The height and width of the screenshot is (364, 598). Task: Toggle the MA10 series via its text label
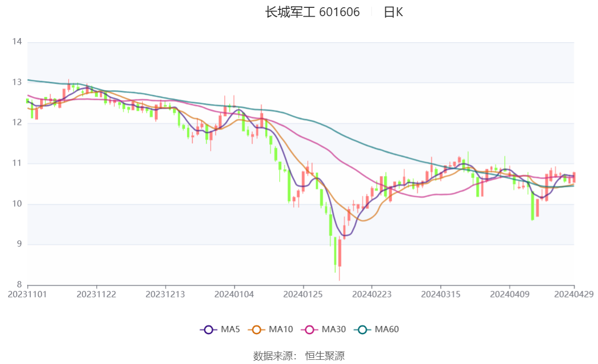coord(281,329)
